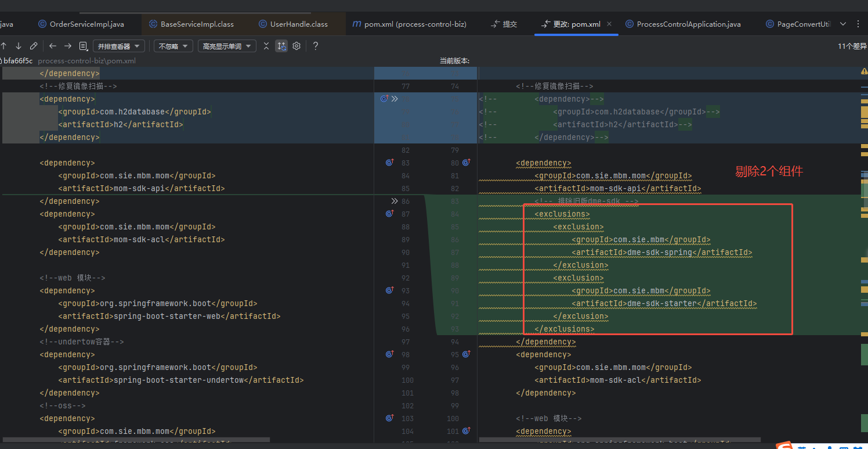
Task: Open the diff settings gear icon
Action: pyautogui.click(x=296, y=46)
